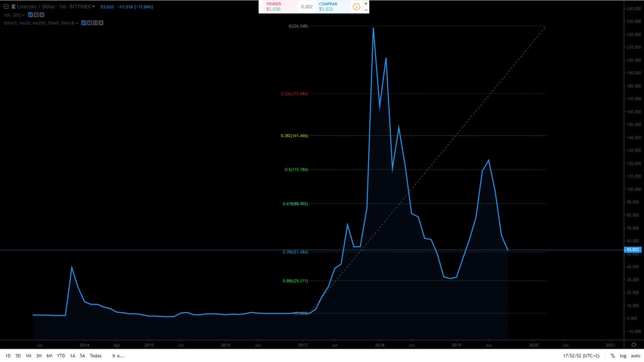Click the 0.5(115.184) Fibonacci level label
Screen dimensions: 644x362
point(296,169)
